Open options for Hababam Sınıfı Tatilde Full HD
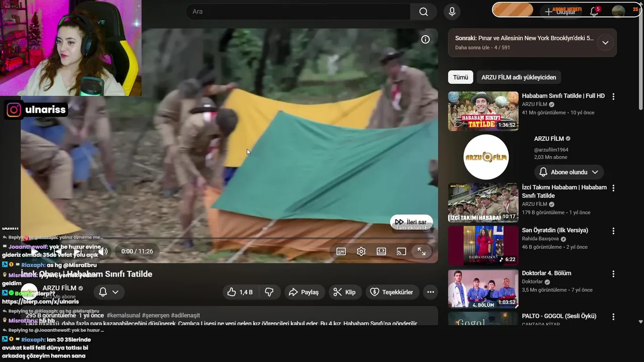This screenshot has width=644, height=362. [x=613, y=97]
